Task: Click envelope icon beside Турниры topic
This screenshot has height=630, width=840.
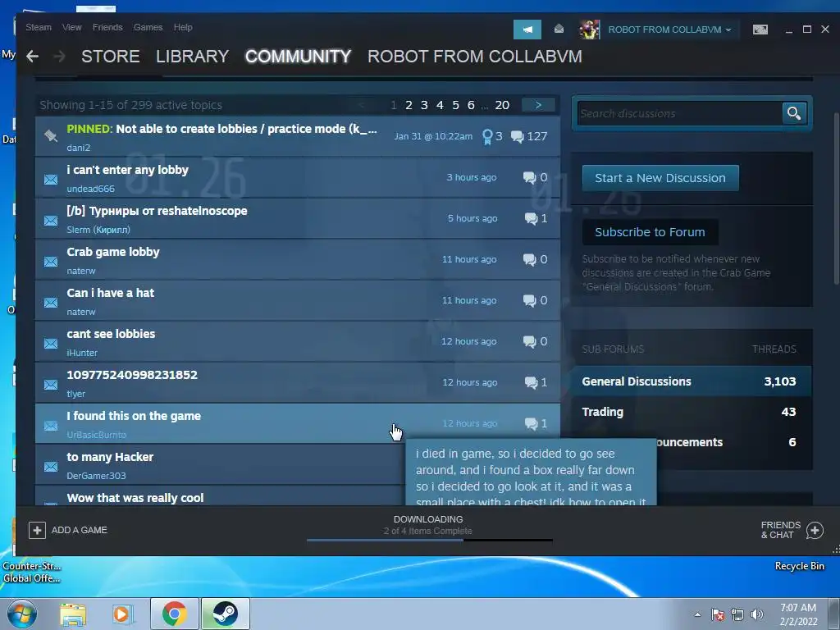Action: (x=51, y=220)
